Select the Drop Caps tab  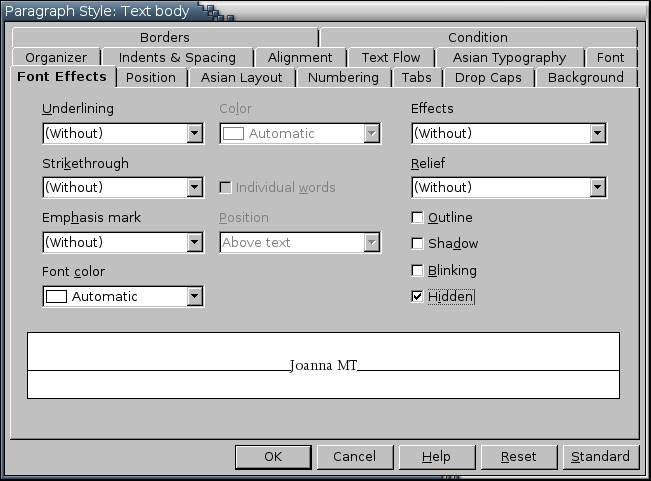pos(488,77)
